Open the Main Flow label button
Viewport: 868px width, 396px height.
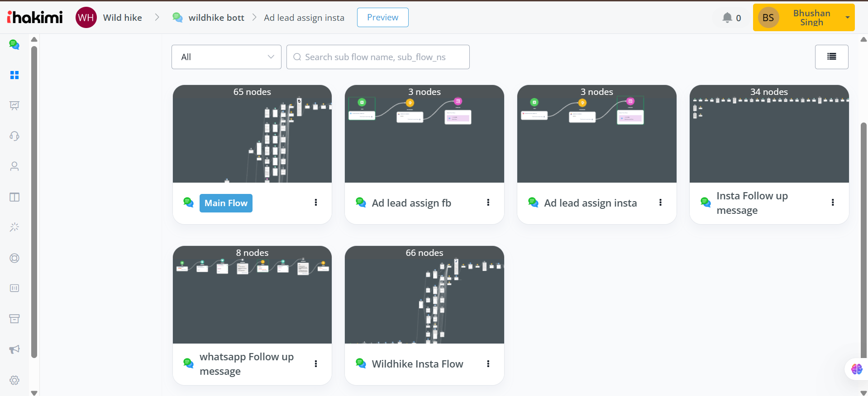[226, 203]
